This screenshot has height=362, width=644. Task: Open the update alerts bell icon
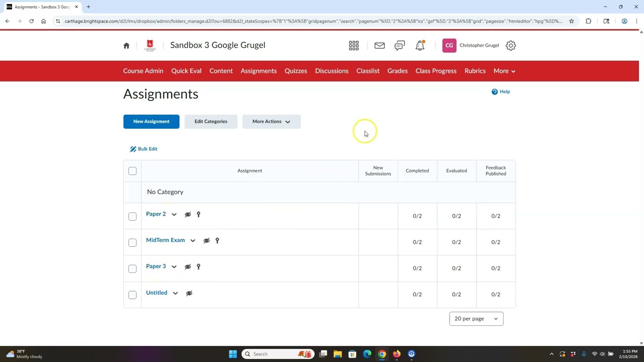pos(420,45)
